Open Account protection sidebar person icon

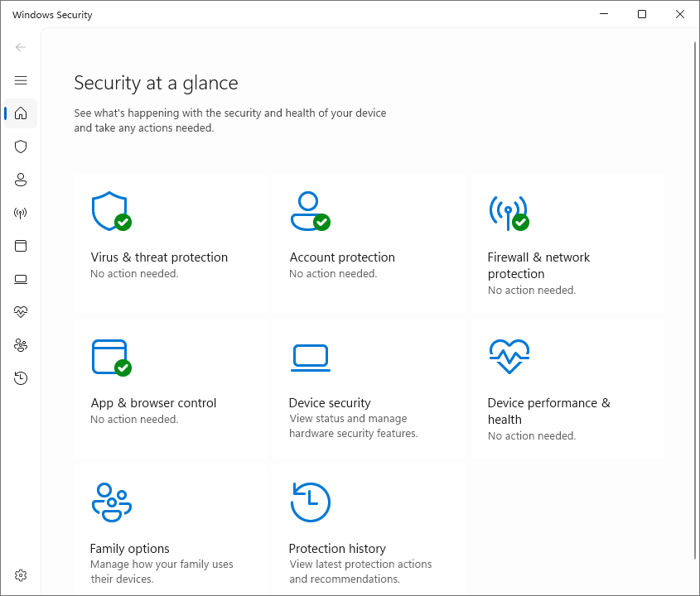(21, 180)
